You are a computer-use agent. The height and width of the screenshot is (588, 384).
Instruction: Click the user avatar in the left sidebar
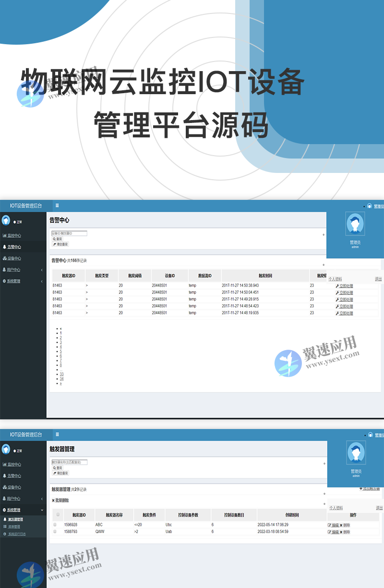[6, 220]
